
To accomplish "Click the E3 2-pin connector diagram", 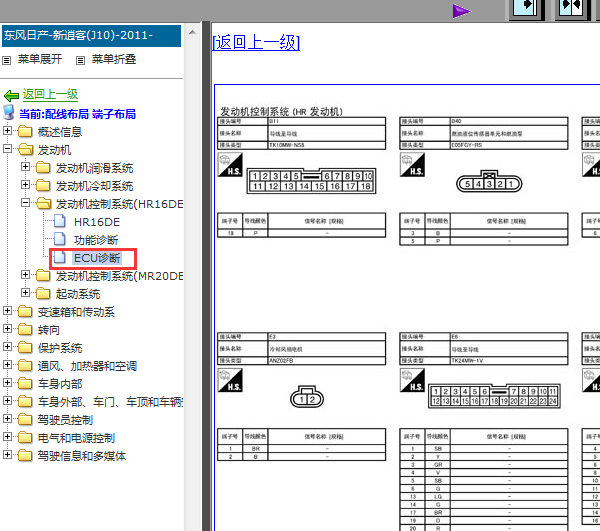I will click(307, 397).
